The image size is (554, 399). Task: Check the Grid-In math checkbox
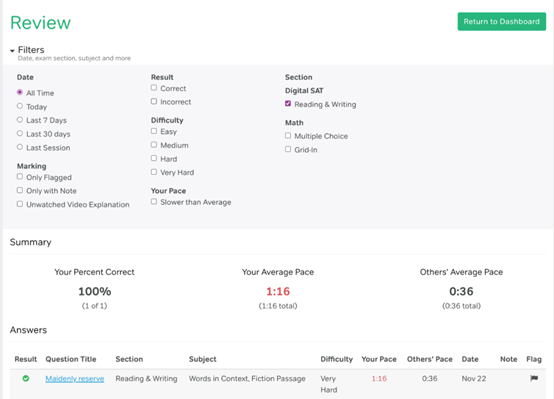click(x=288, y=149)
